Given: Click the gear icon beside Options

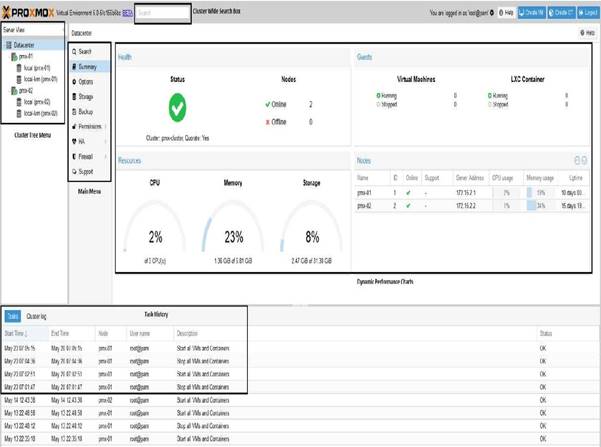Looking at the screenshot, I should click(74, 82).
